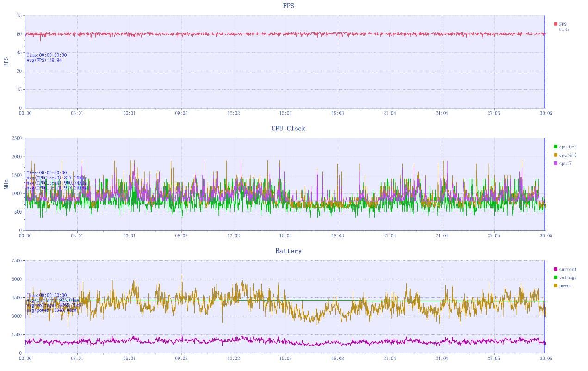Click the red FPS legend swatch

556,24
